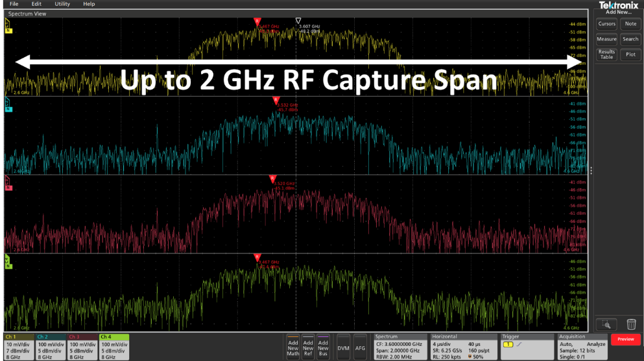644x361 pixels.
Task: Open the DVM digital voltmeter
Action: click(343, 347)
